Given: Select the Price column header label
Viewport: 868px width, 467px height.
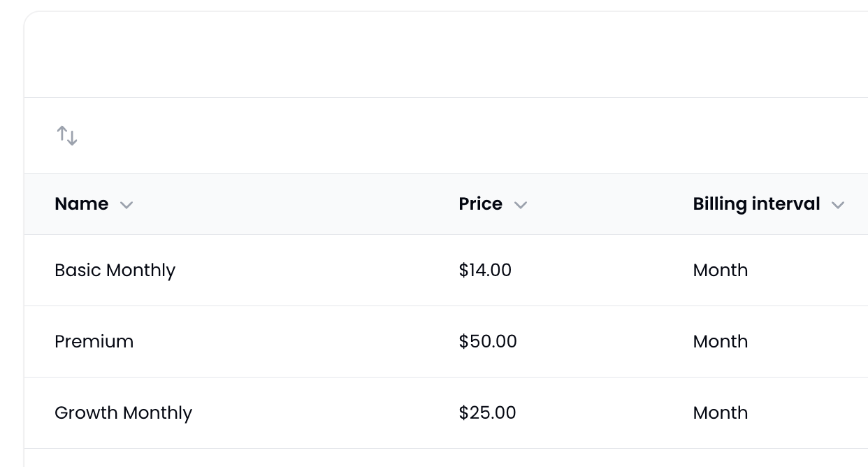Looking at the screenshot, I should click(481, 204).
